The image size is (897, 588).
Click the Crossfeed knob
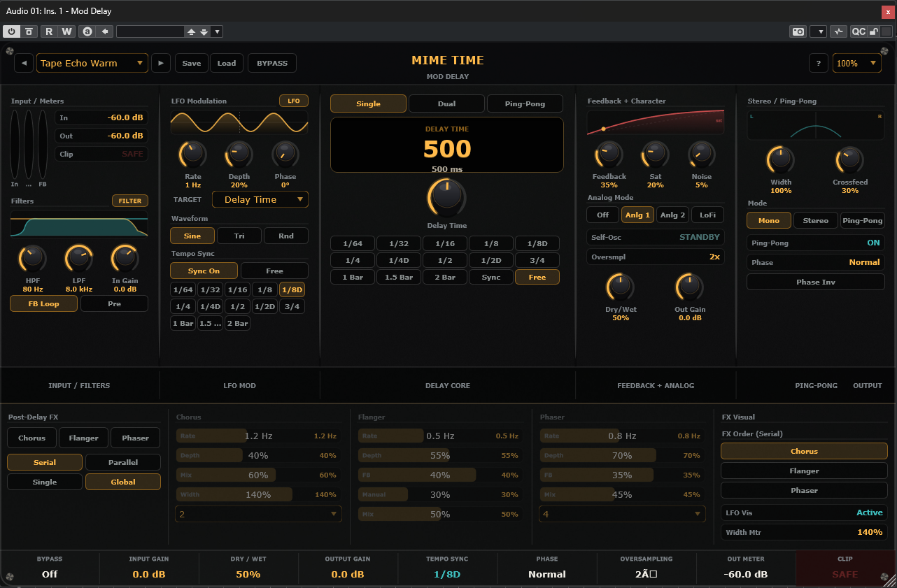(x=850, y=160)
